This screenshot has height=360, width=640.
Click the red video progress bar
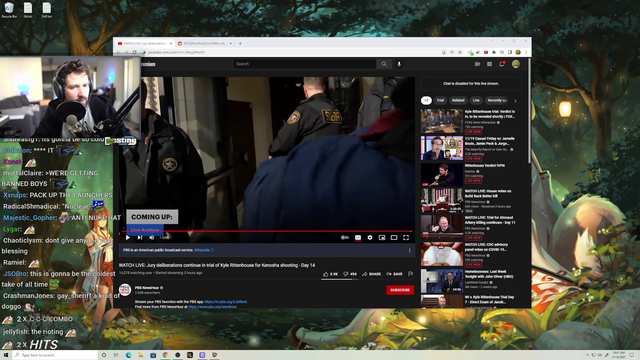click(x=267, y=231)
